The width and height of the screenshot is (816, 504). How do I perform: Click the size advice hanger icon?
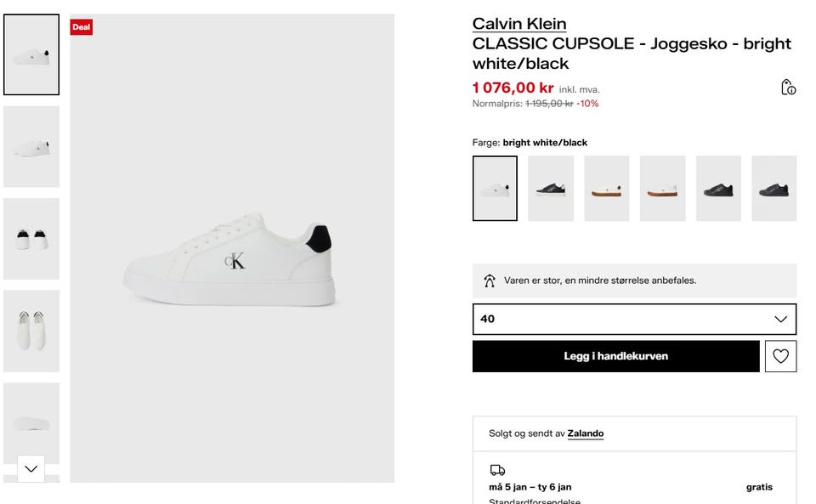[x=489, y=280]
